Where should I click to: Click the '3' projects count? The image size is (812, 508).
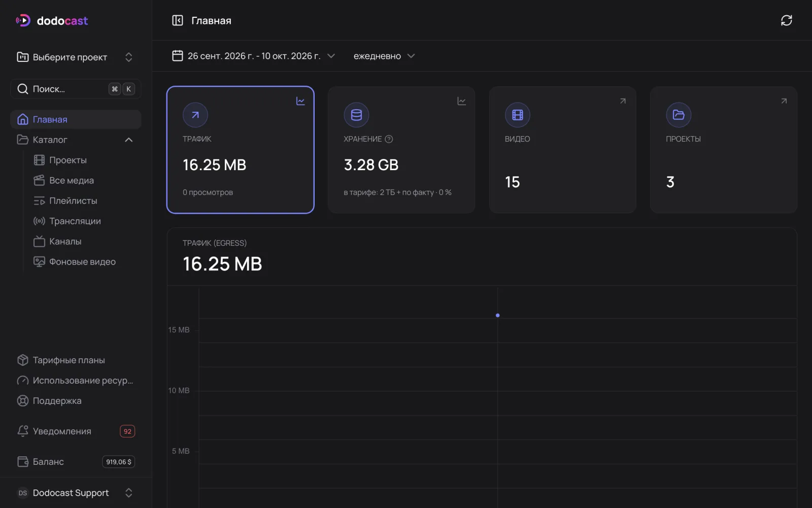(670, 182)
